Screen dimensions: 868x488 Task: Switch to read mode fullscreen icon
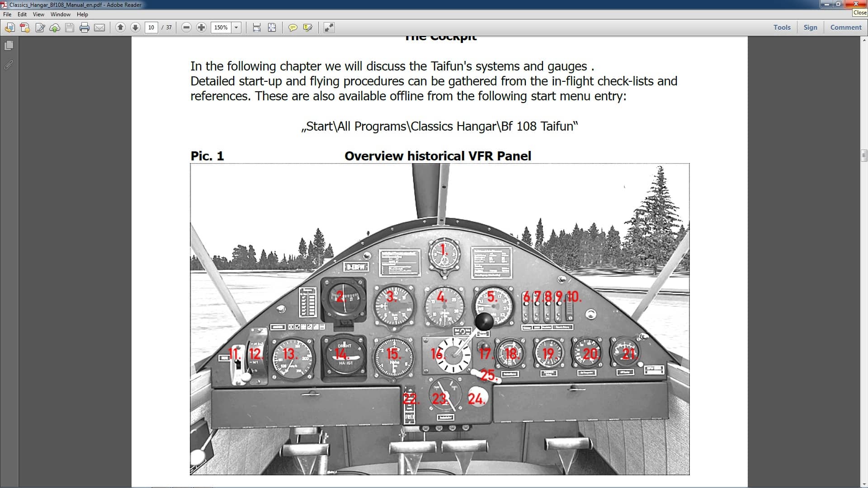tap(329, 28)
